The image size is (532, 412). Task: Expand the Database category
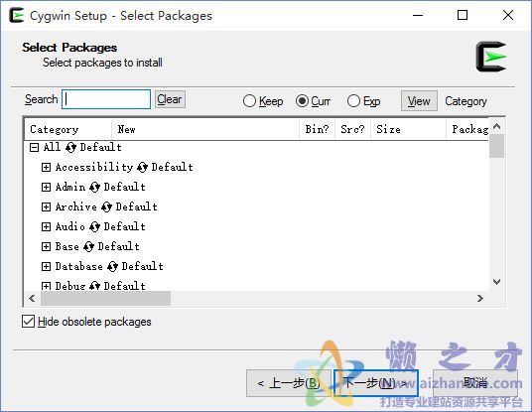pyautogui.click(x=46, y=266)
